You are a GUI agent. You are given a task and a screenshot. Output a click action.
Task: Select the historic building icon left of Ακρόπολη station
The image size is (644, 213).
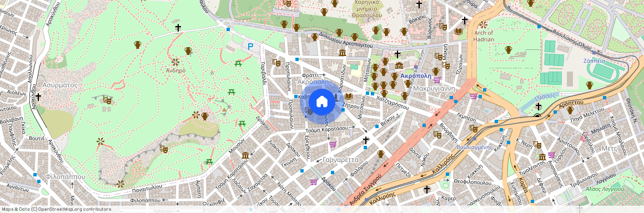pyautogui.click(x=399, y=65)
